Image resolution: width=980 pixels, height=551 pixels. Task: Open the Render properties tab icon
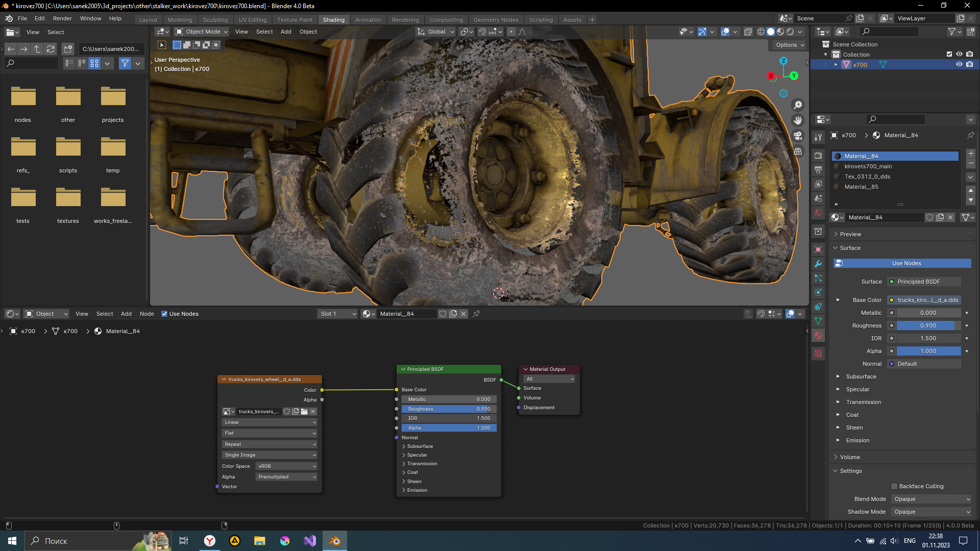(x=818, y=155)
